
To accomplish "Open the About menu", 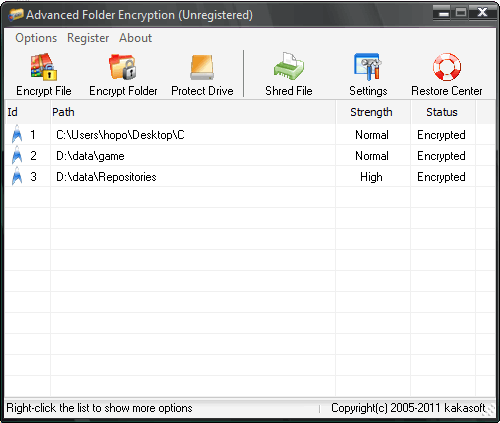I will click(x=135, y=38).
